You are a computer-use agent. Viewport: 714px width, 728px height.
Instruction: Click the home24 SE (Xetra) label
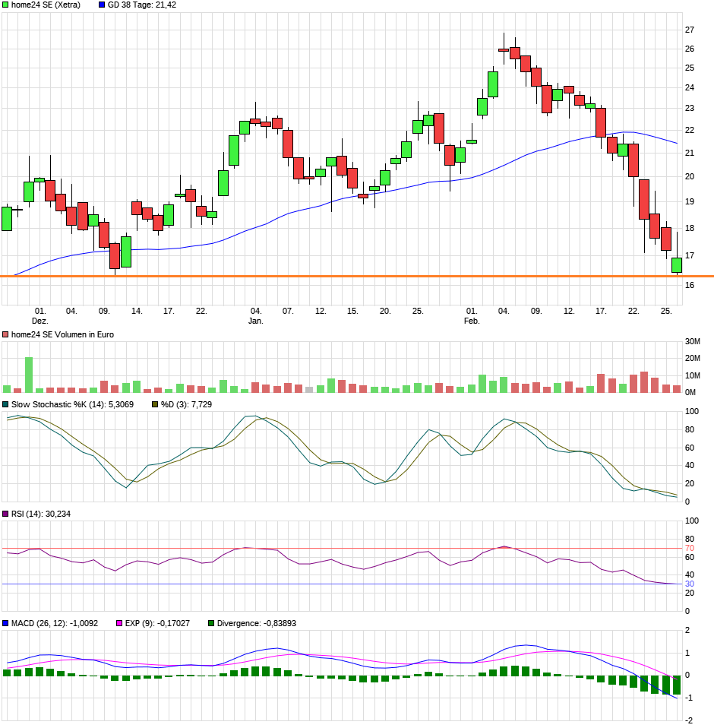click(47, 6)
